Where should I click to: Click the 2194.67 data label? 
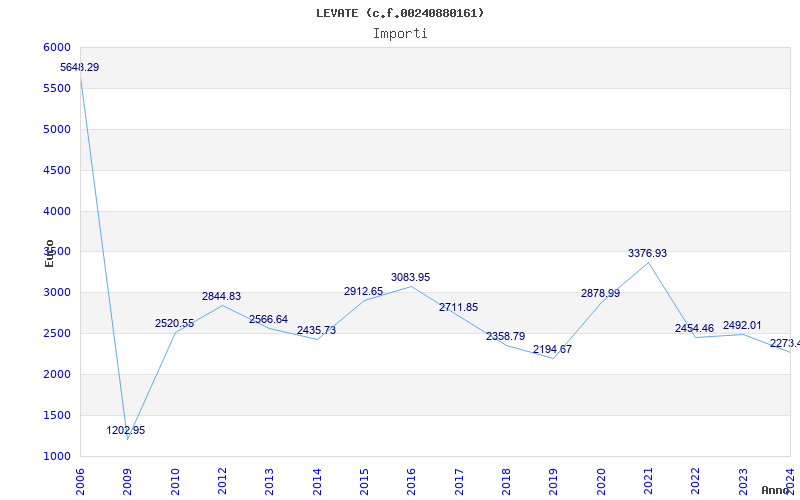click(553, 349)
